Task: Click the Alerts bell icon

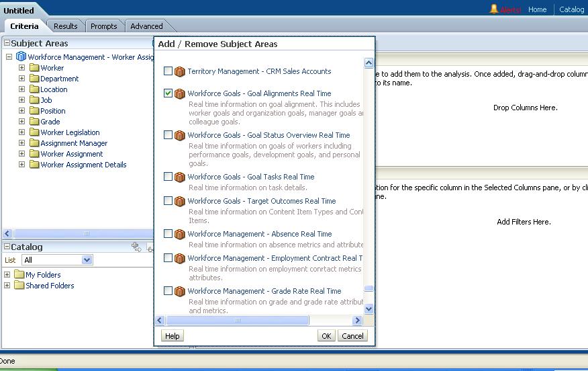Action: pyautogui.click(x=494, y=9)
